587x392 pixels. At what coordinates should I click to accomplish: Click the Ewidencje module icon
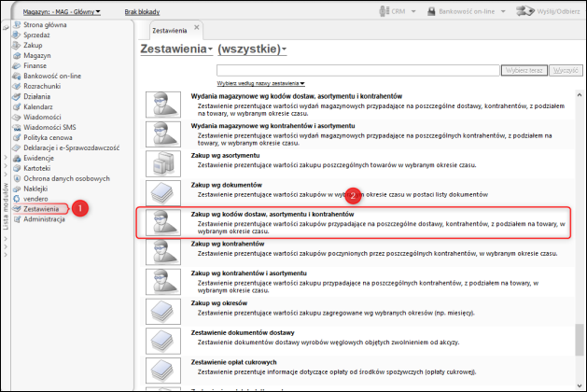17,158
